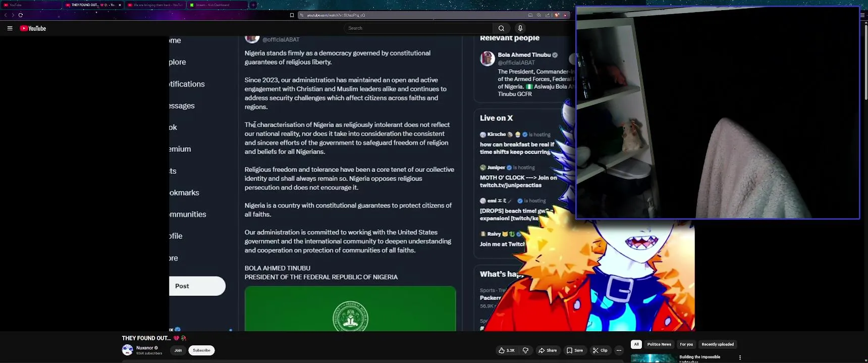
Task: Open more actions for the video
Action: click(x=619, y=350)
